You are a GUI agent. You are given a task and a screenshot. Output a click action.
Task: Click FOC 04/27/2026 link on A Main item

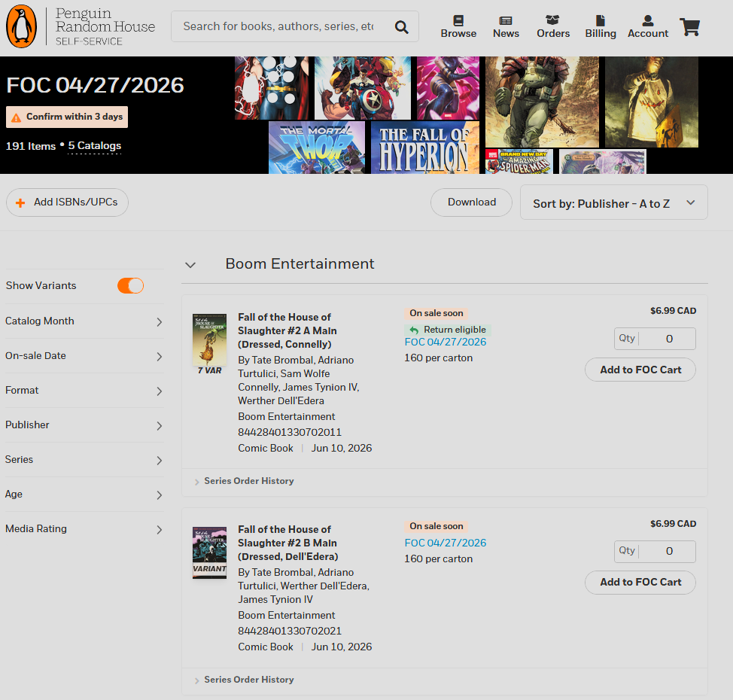[x=445, y=342]
